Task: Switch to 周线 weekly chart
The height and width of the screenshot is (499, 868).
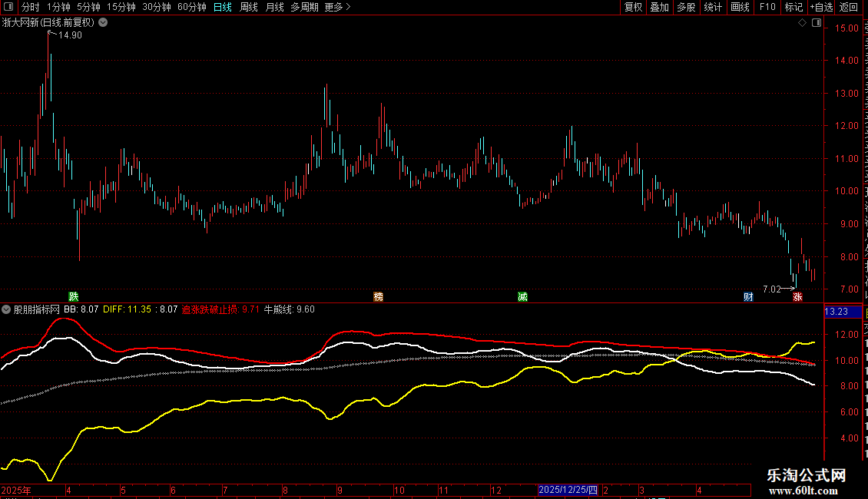Action: [249, 7]
